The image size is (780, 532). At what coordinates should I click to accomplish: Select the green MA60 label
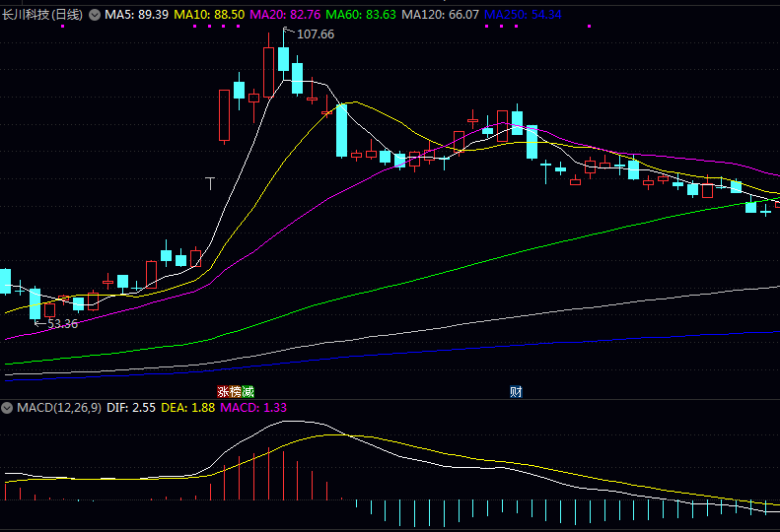coord(361,15)
